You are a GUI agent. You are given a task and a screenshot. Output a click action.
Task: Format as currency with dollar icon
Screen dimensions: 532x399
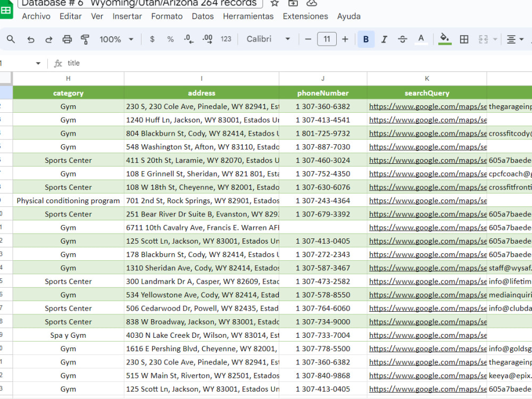pyautogui.click(x=152, y=39)
